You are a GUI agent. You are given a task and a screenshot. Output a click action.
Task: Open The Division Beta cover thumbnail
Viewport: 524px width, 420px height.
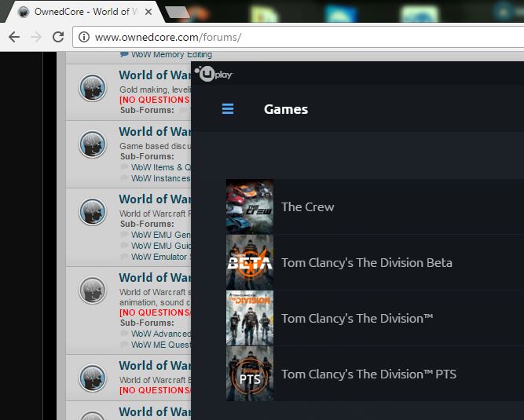[x=250, y=262]
